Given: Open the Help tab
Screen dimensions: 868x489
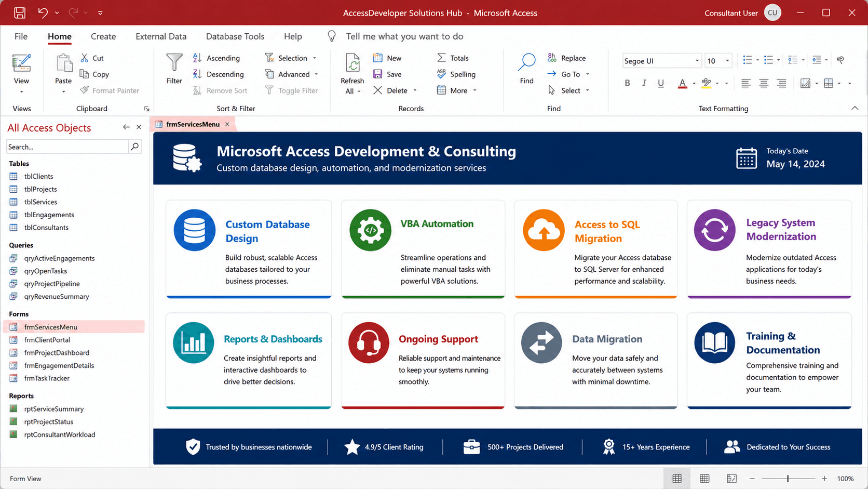Looking at the screenshot, I should click(293, 36).
